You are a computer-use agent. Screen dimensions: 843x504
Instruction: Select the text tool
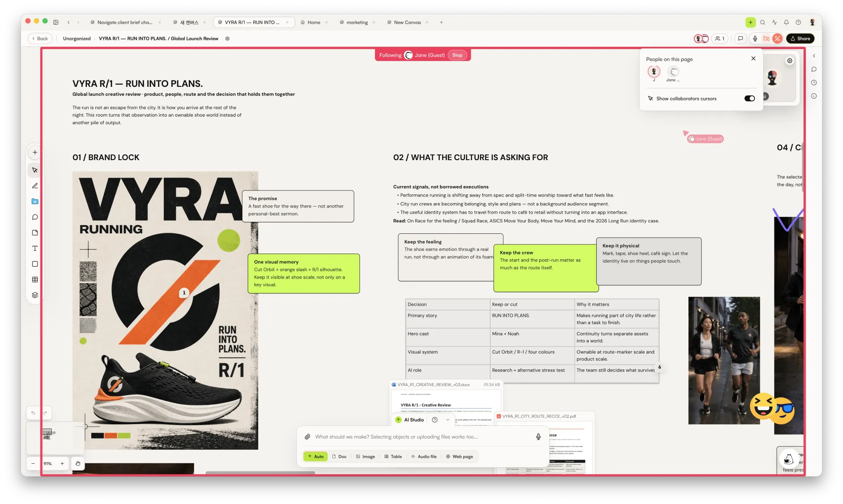coord(35,248)
